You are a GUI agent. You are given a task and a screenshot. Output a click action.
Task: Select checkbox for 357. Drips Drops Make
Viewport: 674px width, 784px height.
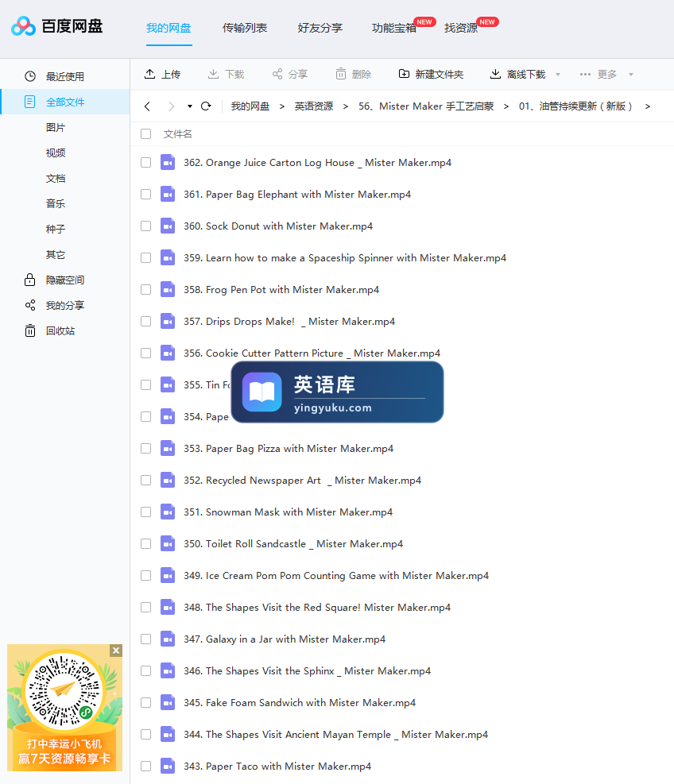point(145,322)
